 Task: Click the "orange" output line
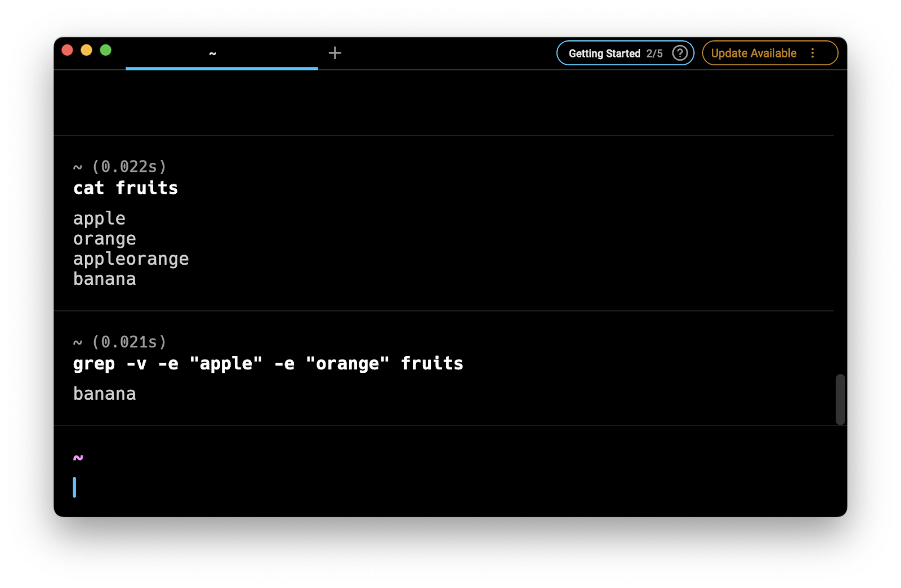pyautogui.click(x=105, y=239)
